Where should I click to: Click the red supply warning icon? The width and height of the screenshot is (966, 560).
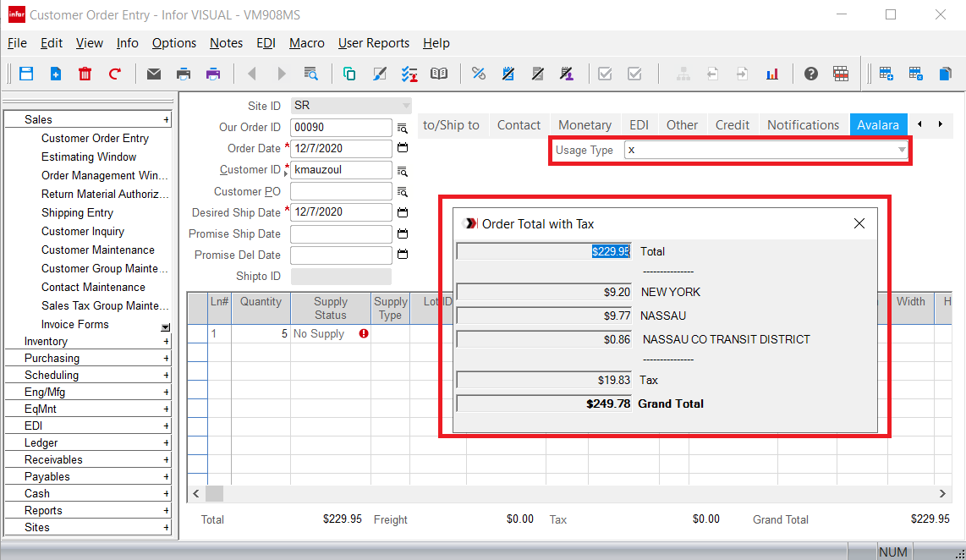coord(364,333)
